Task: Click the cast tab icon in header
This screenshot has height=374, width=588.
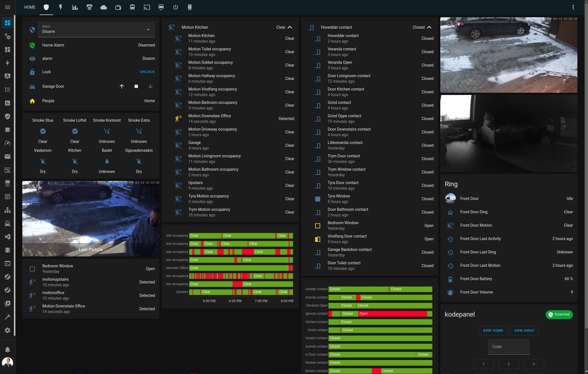Action: (147, 7)
